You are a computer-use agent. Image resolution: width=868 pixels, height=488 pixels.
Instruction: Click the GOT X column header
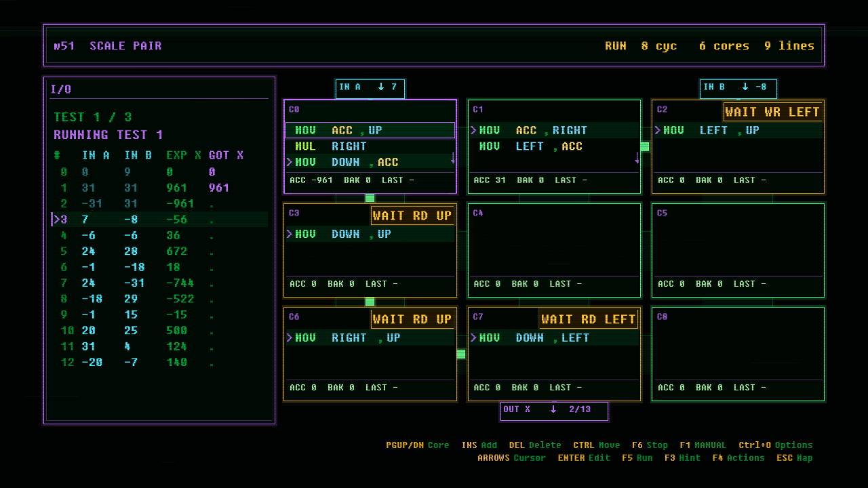point(226,155)
